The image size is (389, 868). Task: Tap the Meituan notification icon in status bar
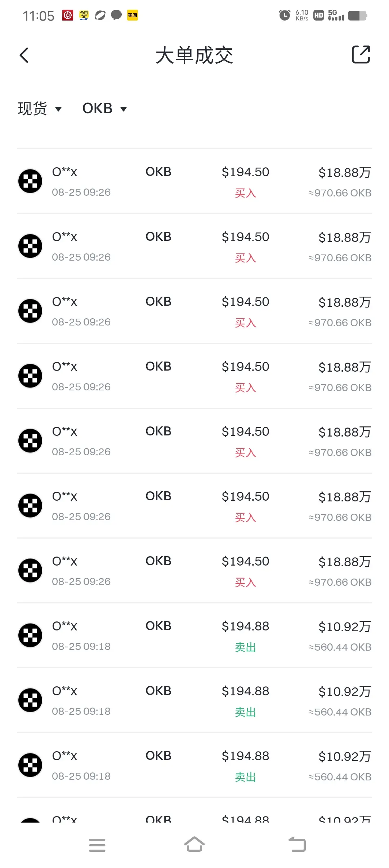133,15
